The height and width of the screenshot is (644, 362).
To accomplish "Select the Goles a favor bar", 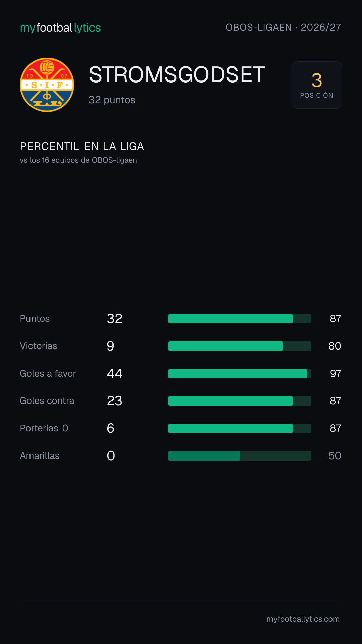I will [x=240, y=374].
